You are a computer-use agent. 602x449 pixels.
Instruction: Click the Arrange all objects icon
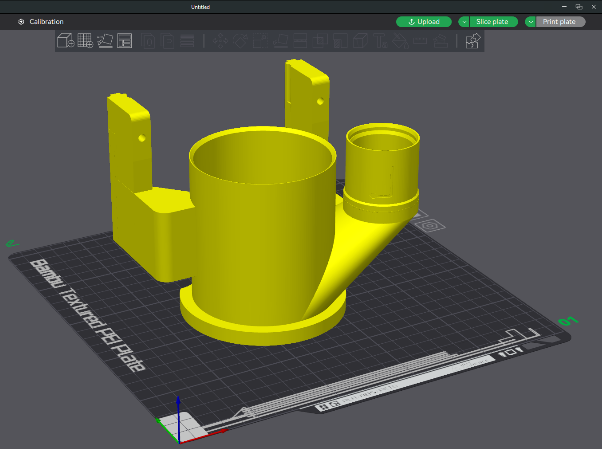click(125, 41)
